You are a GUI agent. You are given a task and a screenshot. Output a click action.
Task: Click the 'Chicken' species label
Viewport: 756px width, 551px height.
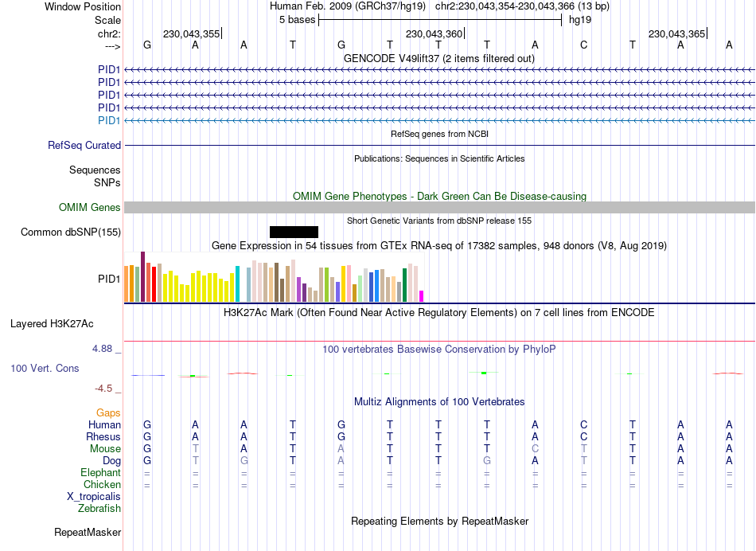tap(102, 484)
